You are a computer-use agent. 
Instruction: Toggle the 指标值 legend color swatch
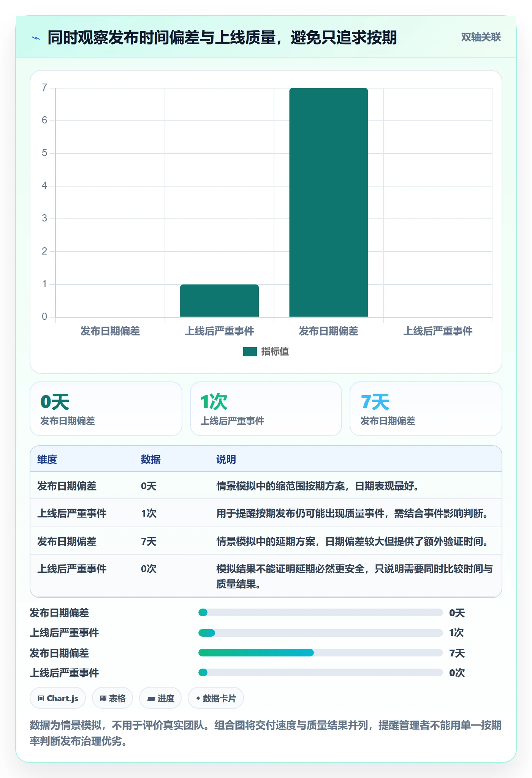(x=250, y=352)
